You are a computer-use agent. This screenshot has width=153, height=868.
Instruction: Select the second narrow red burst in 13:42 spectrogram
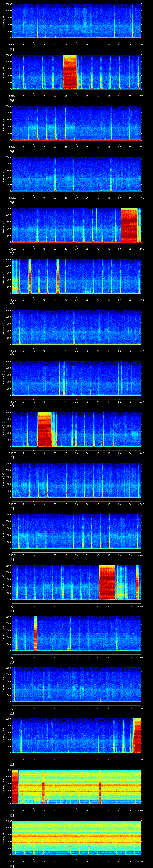coord(58,276)
